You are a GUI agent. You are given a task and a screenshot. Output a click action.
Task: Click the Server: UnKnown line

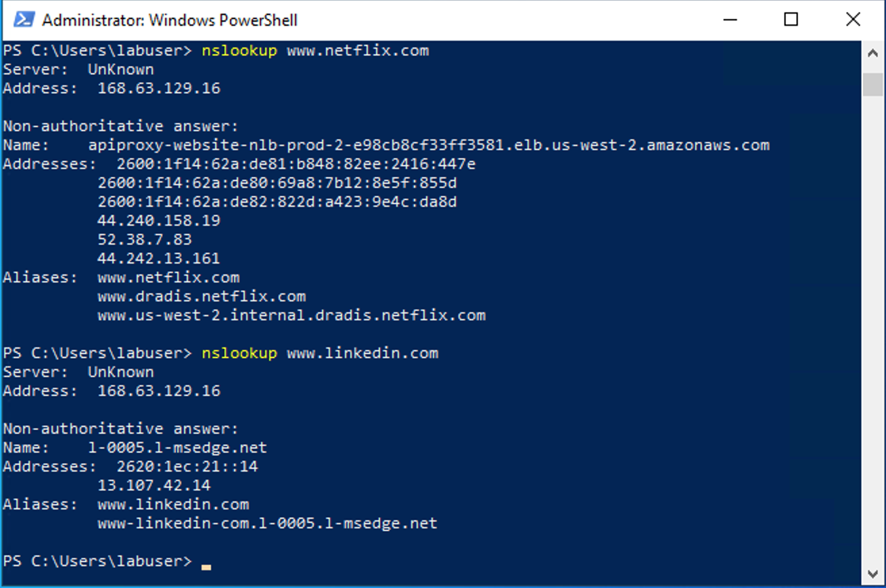pos(78,69)
